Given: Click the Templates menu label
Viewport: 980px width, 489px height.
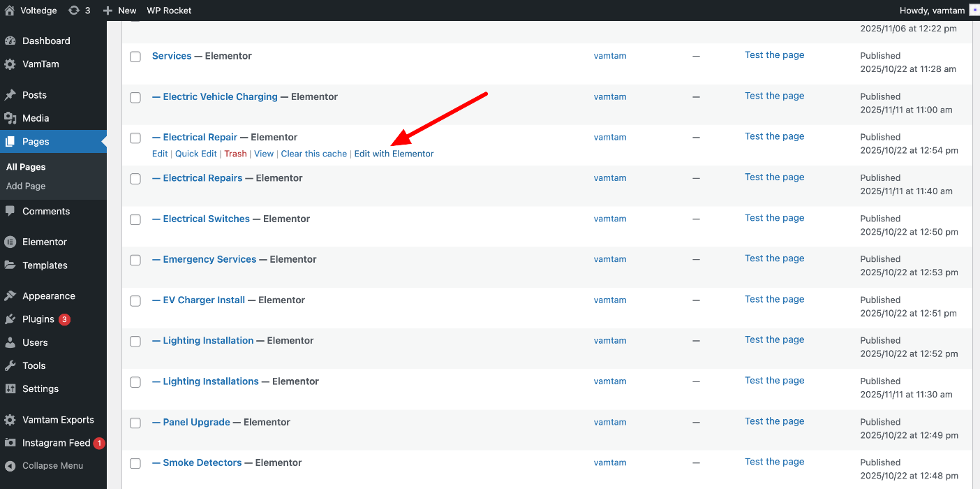Looking at the screenshot, I should [x=45, y=265].
